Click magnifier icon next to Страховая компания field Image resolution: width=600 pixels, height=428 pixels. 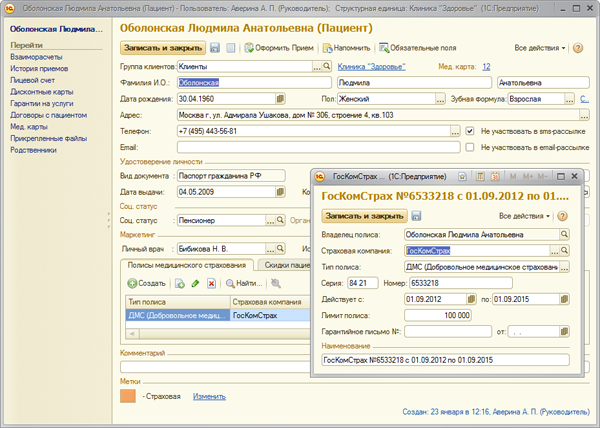564,251
